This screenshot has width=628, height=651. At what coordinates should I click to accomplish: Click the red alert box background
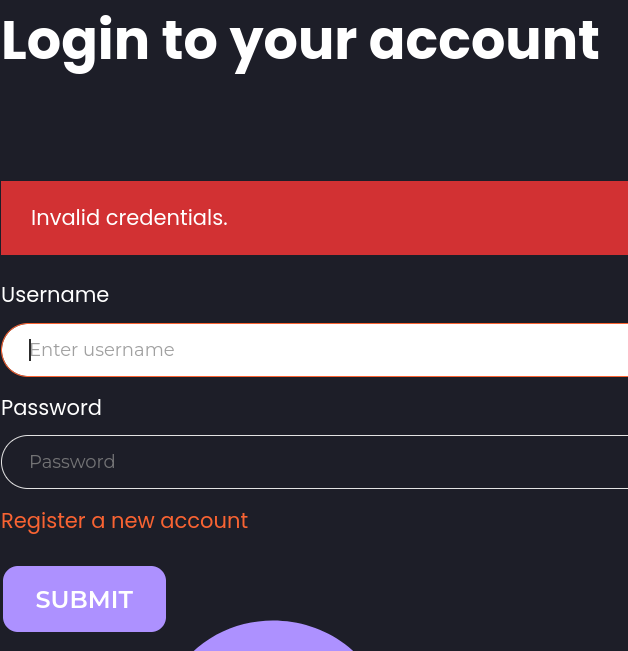[450, 218]
